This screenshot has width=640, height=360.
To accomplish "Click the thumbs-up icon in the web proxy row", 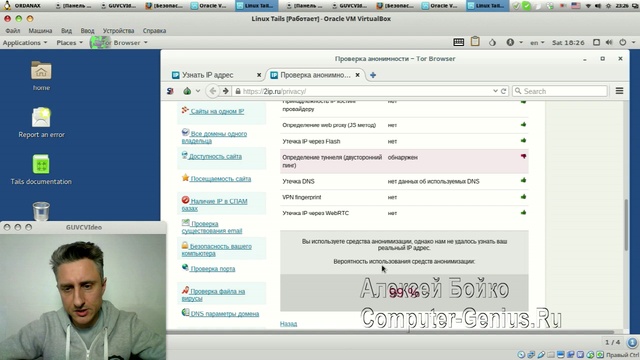I will coord(523,124).
